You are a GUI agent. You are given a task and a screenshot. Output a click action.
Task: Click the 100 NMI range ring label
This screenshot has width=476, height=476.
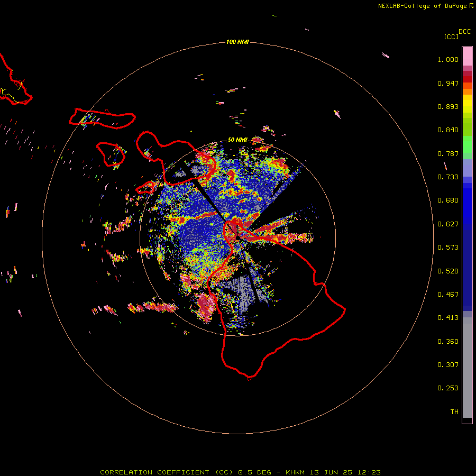pos(237,42)
